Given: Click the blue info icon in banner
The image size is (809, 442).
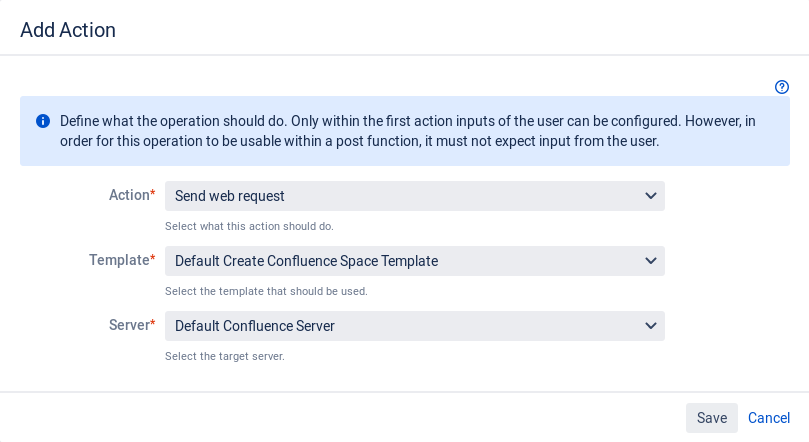Looking at the screenshot, I should [43, 121].
